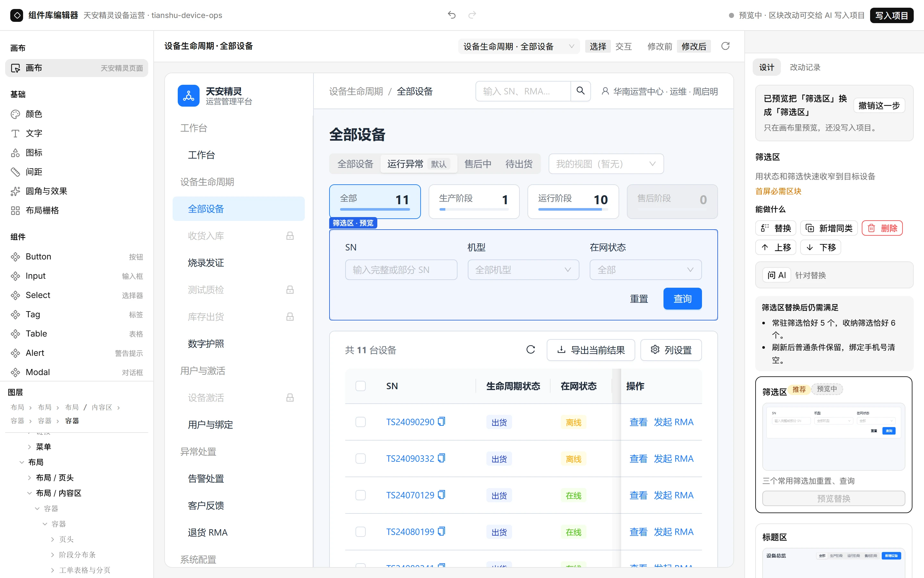Select the 待出货 view tab

point(519,164)
